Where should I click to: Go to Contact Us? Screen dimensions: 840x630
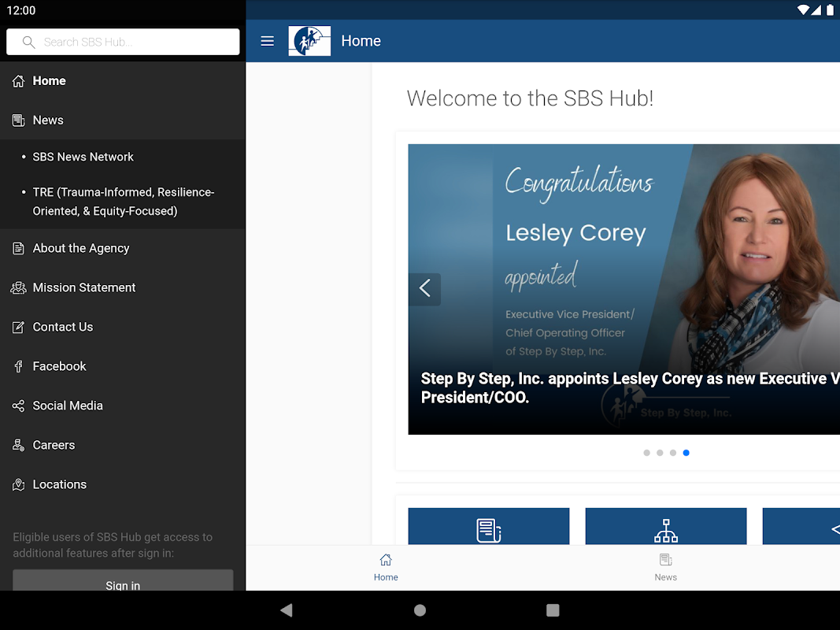123,327
